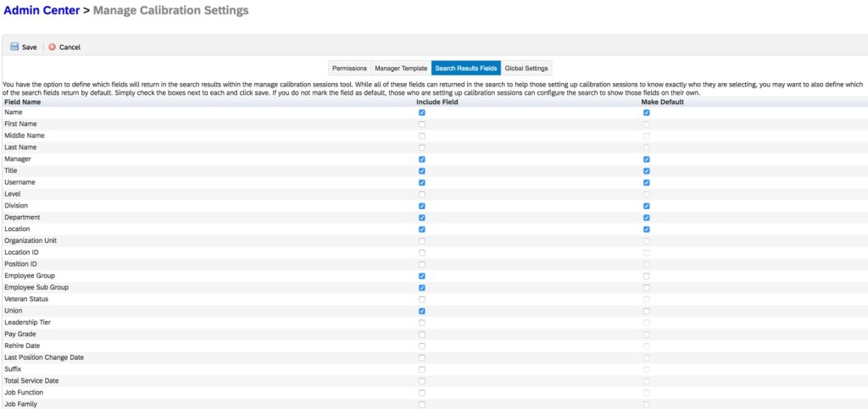Select the Search Results Fields tab

(x=465, y=68)
